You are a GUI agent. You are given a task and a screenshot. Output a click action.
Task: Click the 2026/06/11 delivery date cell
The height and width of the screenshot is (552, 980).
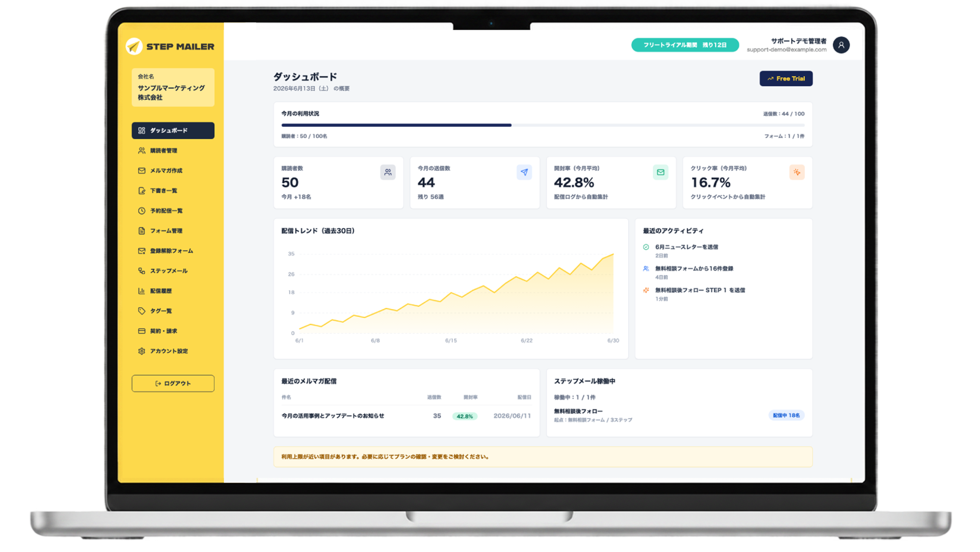click(512, 416)
